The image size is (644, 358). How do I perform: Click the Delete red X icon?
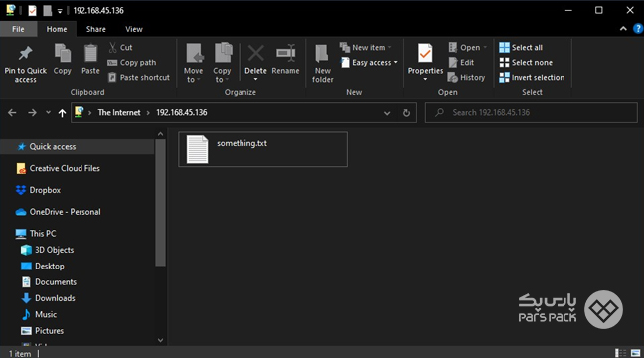[x=255, y=53]
